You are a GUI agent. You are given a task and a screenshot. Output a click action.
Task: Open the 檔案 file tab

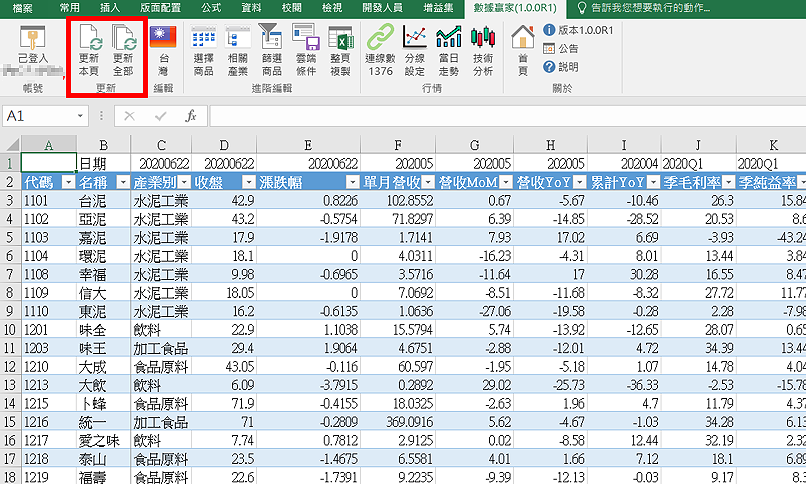[22, 8]
